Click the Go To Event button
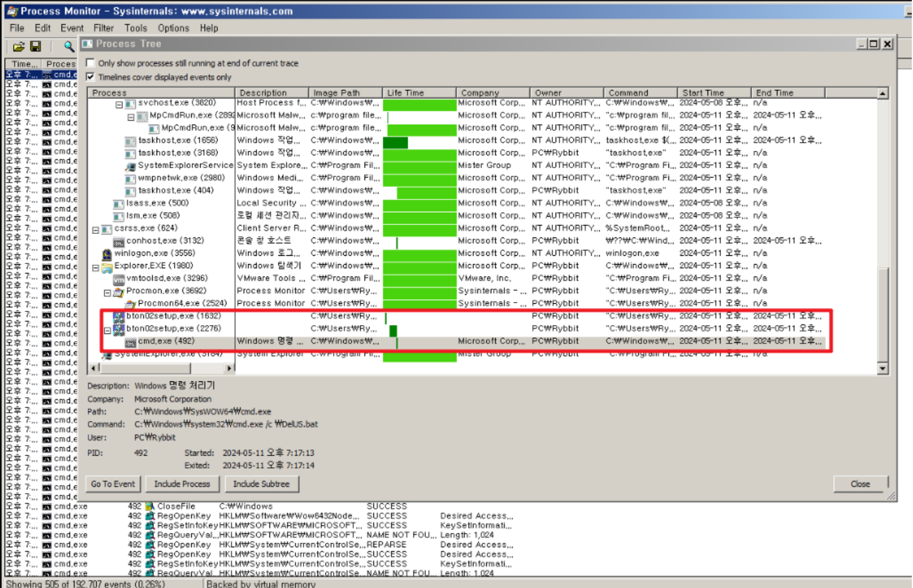This screenshot has height=588, width=913. [113, 484]
